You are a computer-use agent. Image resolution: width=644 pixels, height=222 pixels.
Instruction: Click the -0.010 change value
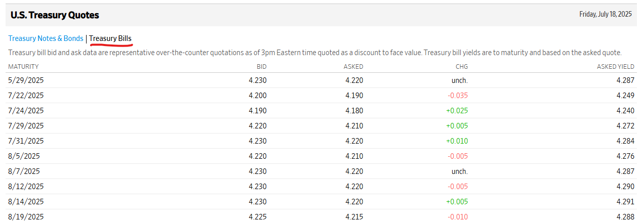click(457, 216)
